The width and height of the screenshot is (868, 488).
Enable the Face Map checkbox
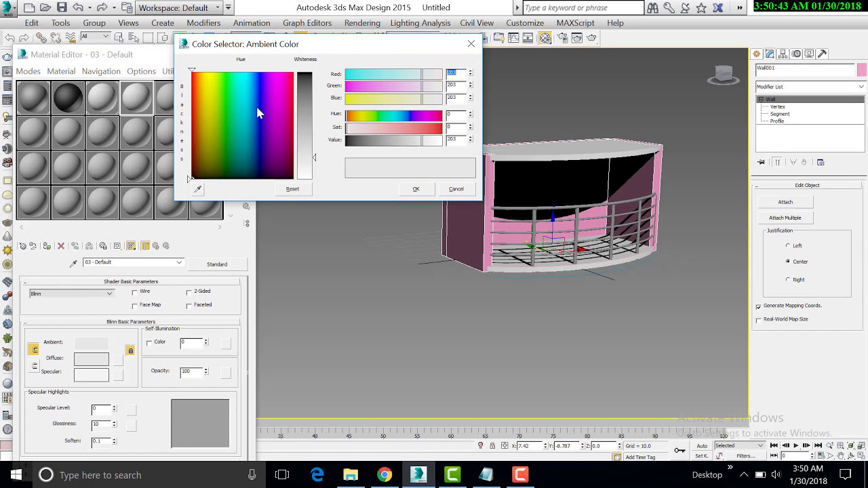(x=134, y=306)
